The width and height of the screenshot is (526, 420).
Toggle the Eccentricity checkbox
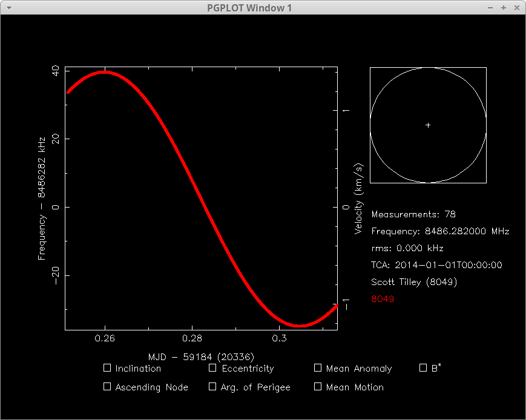coord(212,367)
